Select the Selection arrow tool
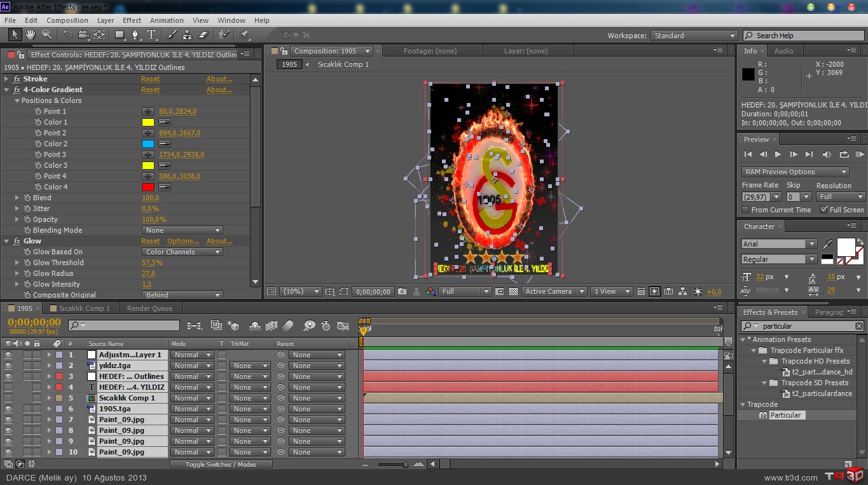Image resolution: width=868 pixels, height=485 pixels. (15, 34)
